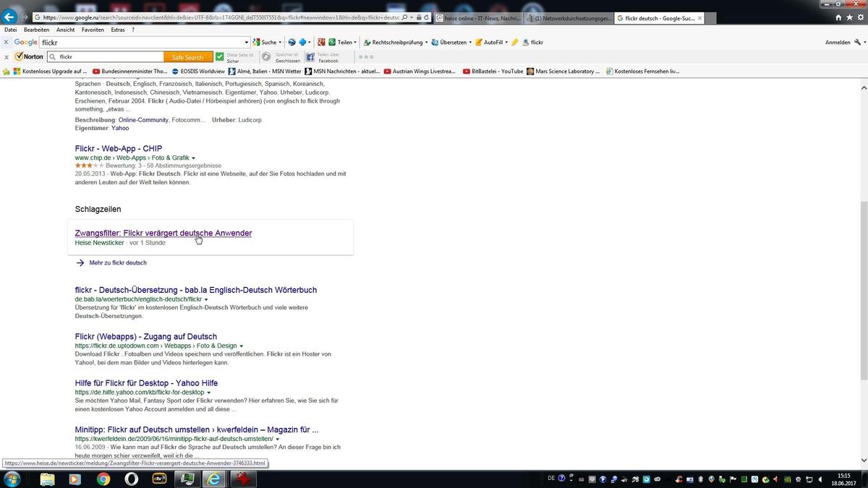868x488 pixels.
Task: Open 'Hilfe für Flickr für Desktop - Yahoo Hilfe'
Action: point(147,383)
